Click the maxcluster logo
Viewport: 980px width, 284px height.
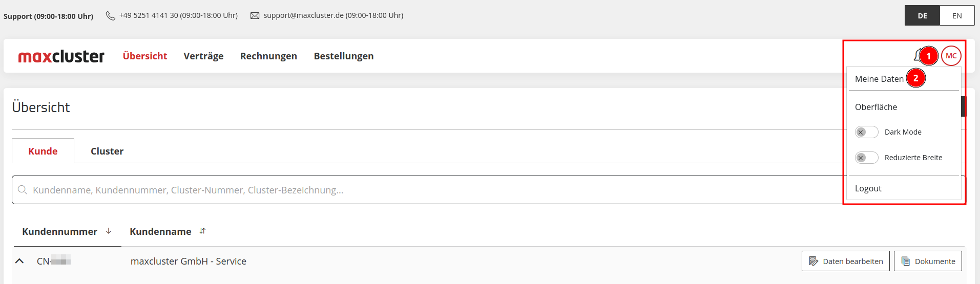pos(61,56)
